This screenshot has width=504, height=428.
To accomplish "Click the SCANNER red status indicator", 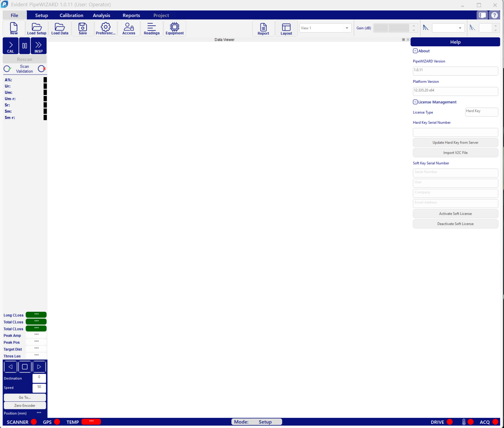I will [34, 422].
